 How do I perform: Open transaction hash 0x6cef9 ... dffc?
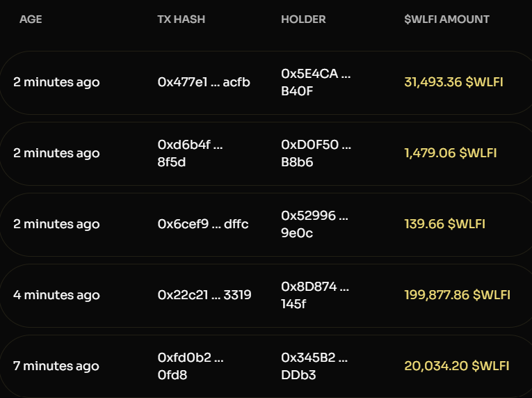tap(202, 224)
